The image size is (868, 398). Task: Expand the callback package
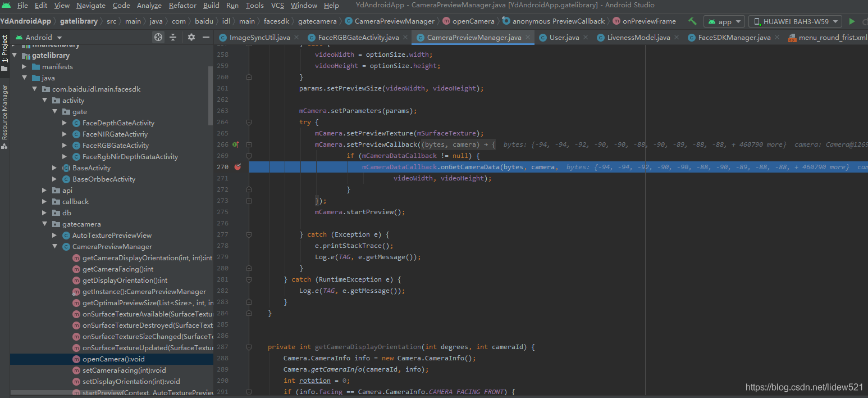44,202
